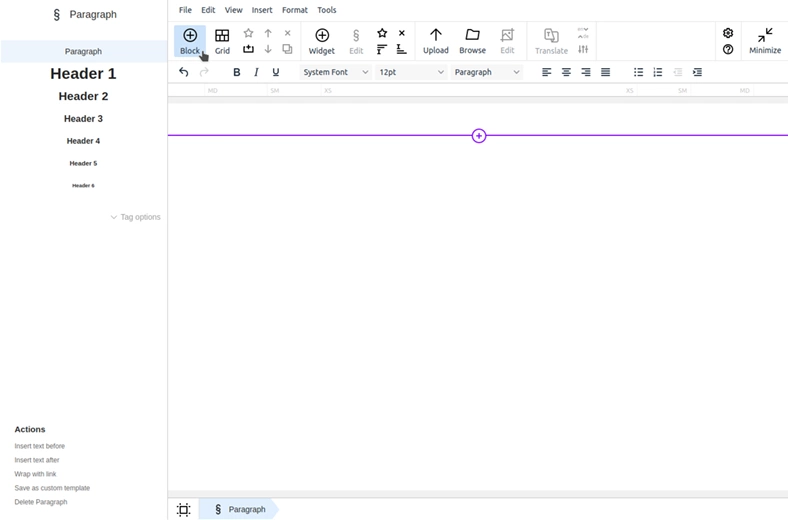Select Header 1 style
Image resolution: width=788 pixels, height=520 pixels.
(x=83, y=74)
